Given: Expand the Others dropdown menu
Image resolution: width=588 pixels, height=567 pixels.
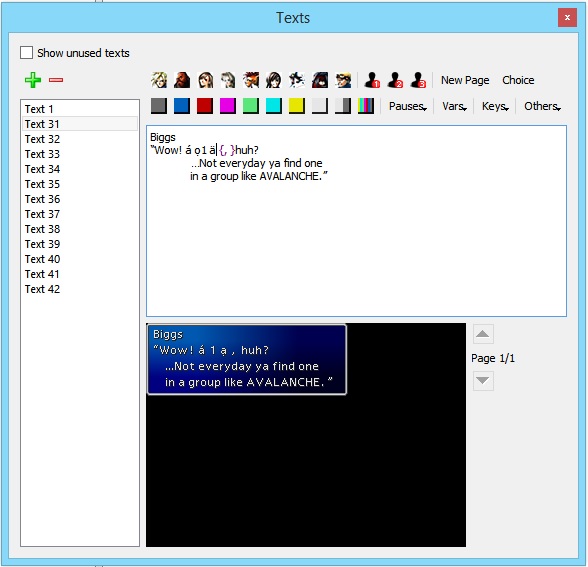Looking at the screenshot, I should point(542,106).
